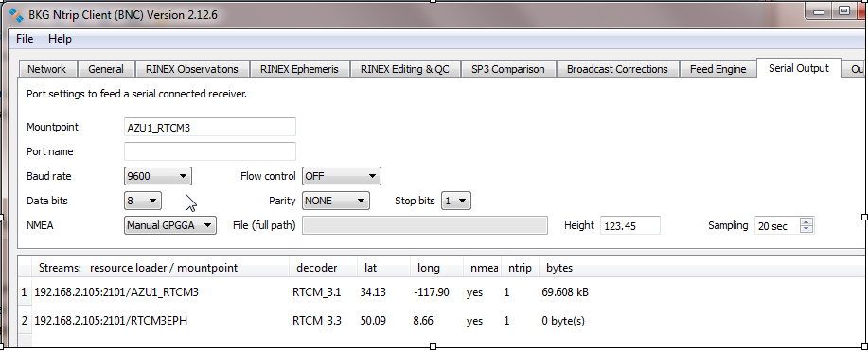Open the Help menu
The width and height of the screenshot is (868, 352).
(60, 39)
